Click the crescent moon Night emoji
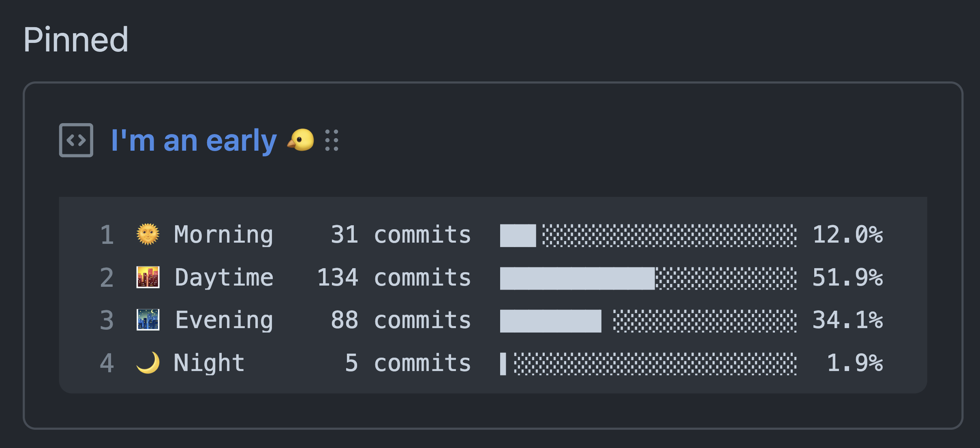This screenshot has width=980, height=448. point(148,363)
